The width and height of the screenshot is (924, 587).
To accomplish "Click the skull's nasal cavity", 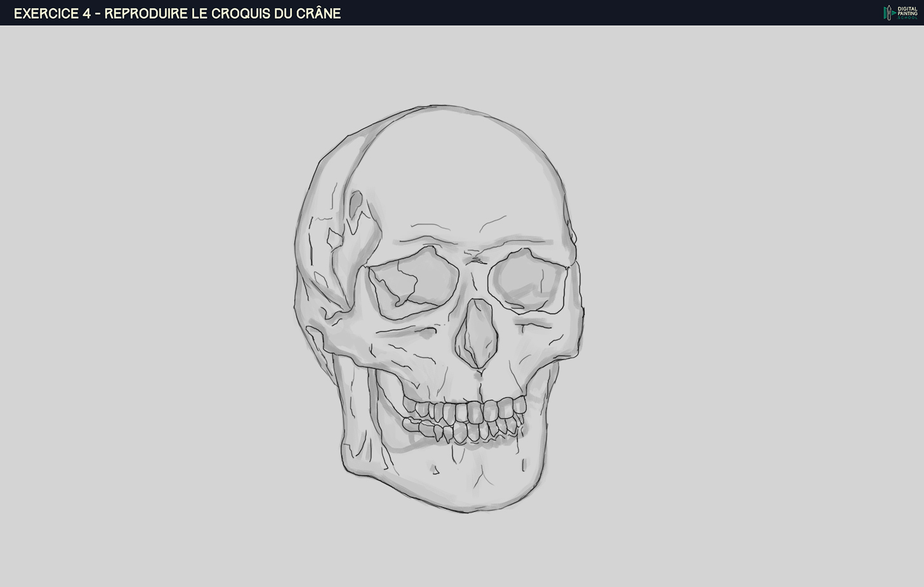I will coord(477,334).
